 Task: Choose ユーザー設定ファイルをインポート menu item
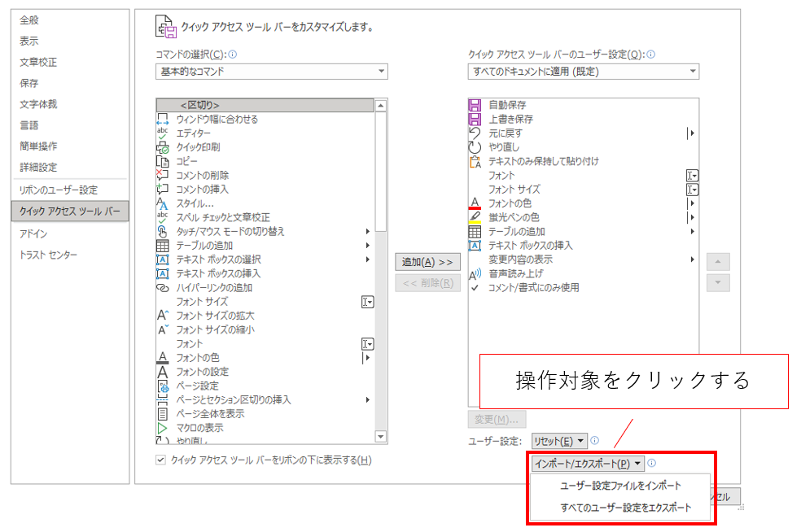[x=620, y=486]
